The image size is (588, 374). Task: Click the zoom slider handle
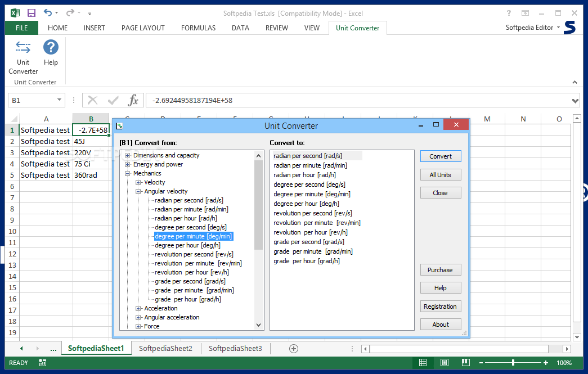(x=513, y=362)
